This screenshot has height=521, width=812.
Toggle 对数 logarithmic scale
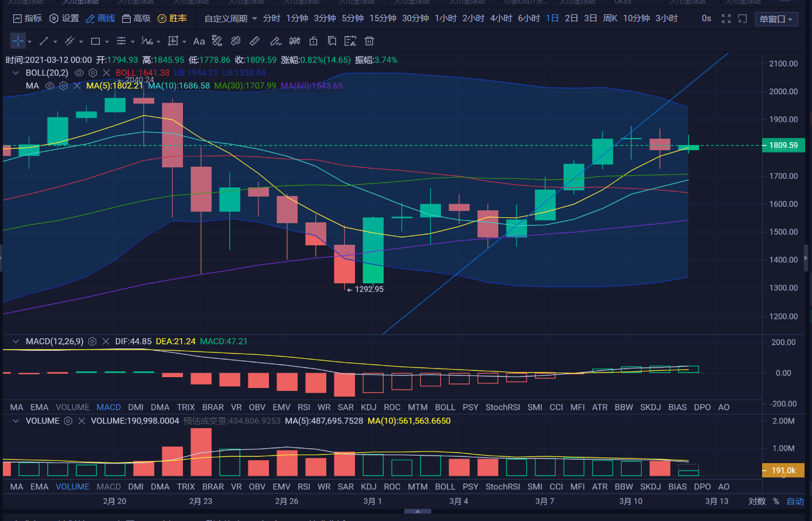click(757, 502)
